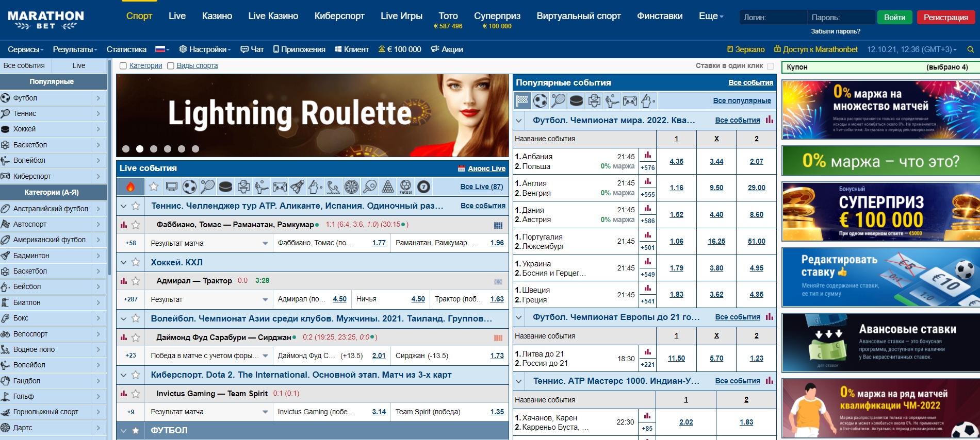Open favorites star filter in Live toolbar

[154, 187]
